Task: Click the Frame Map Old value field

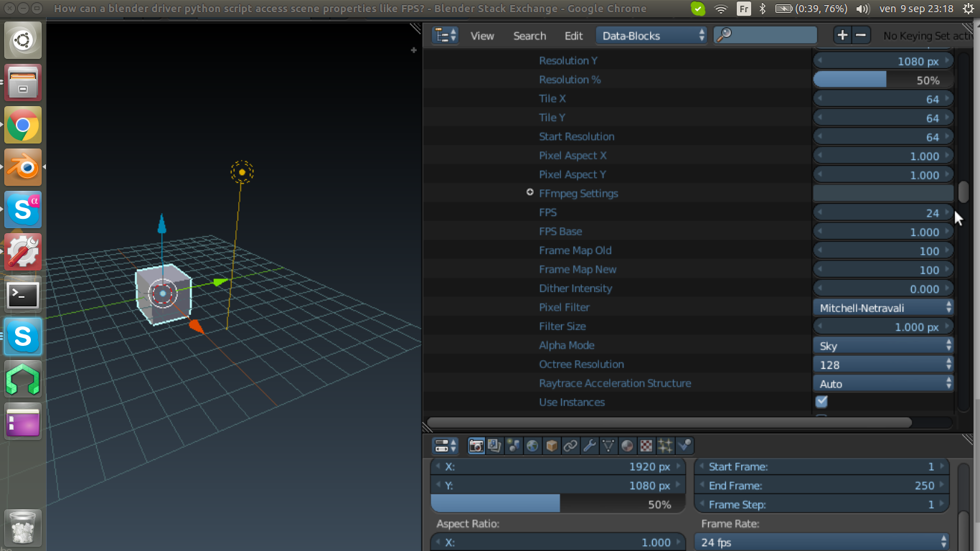Action: point(883,250)
